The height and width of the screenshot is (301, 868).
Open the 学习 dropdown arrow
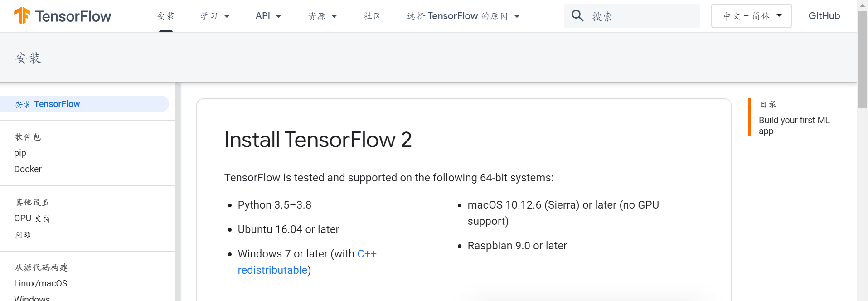[x=227, y=15]
